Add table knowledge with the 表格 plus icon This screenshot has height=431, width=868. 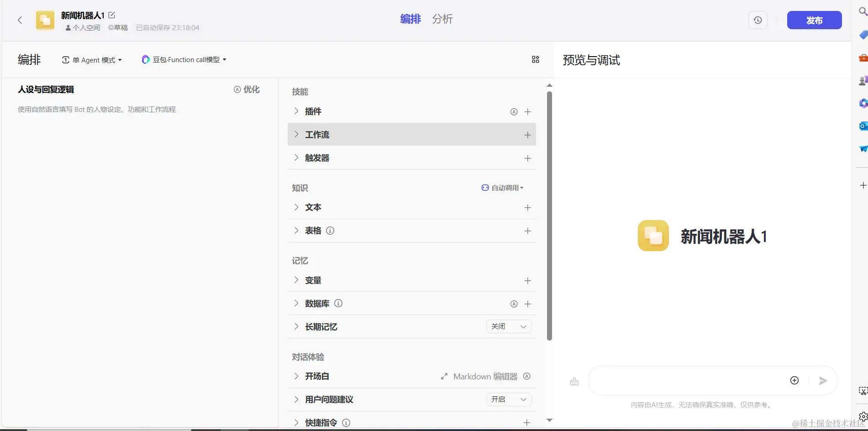pyautogui.click(x=528, y=231)
